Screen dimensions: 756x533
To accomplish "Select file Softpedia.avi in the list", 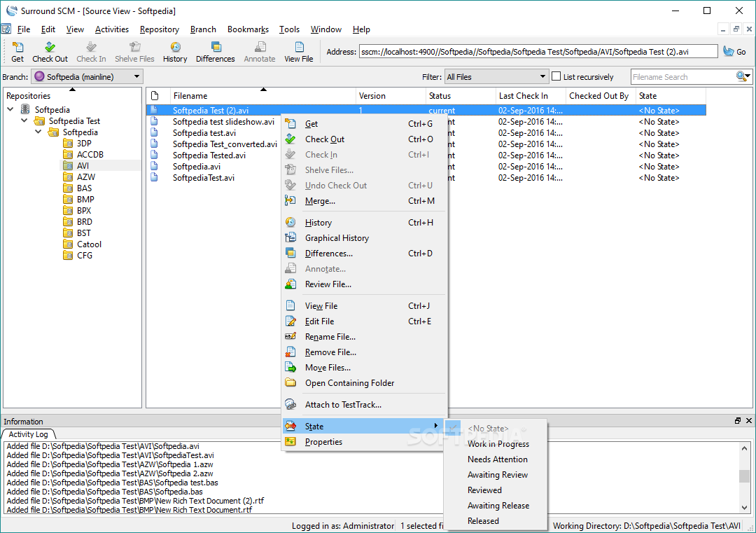I will click(x=197, y=167).
